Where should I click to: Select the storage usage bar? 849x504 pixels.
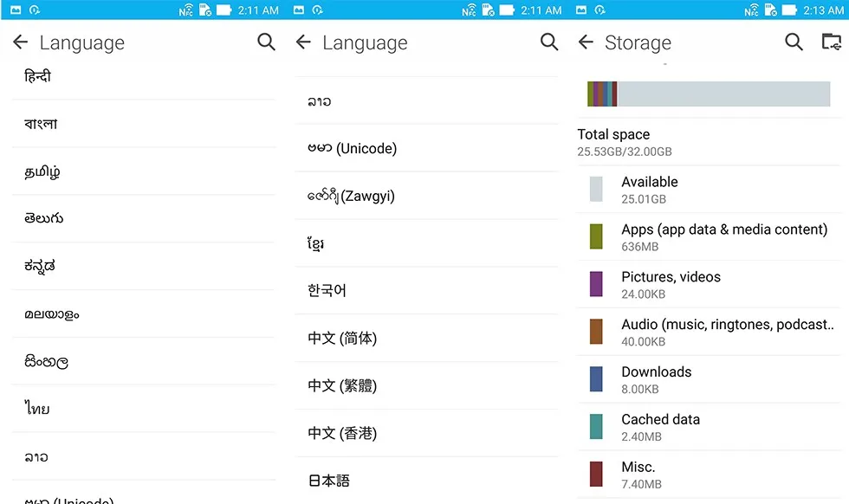tap(708, 94)
